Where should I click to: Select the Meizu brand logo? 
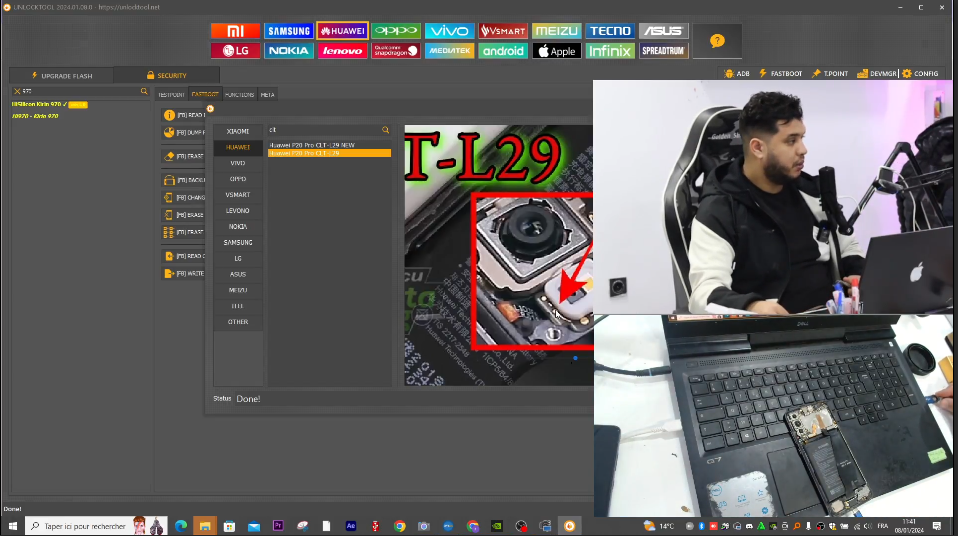[557, 31]
